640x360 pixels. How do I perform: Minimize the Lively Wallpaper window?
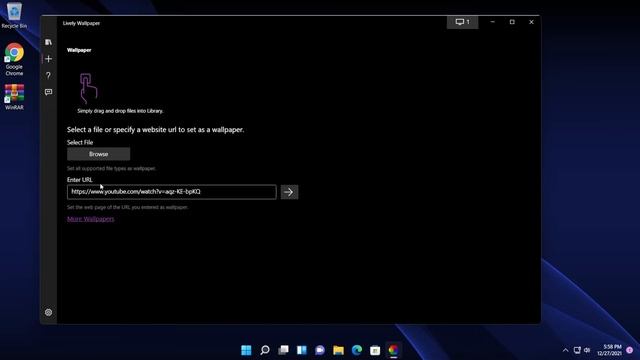point(492,22)
